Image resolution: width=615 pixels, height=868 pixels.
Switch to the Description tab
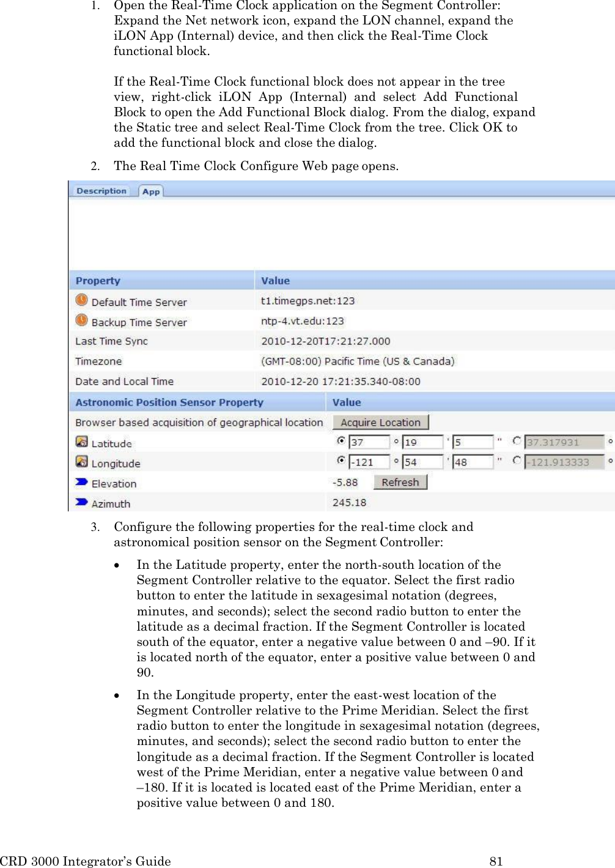click(x=101, y=191)
